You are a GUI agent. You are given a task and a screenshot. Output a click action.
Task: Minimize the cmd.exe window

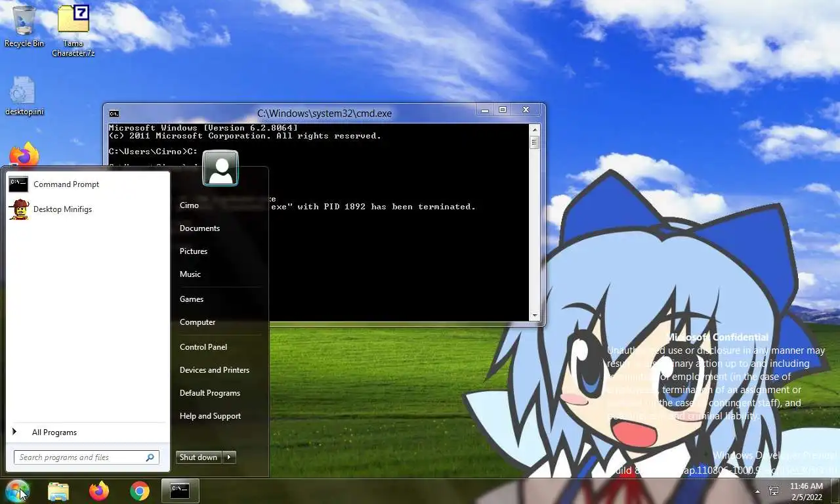(485, 110)
